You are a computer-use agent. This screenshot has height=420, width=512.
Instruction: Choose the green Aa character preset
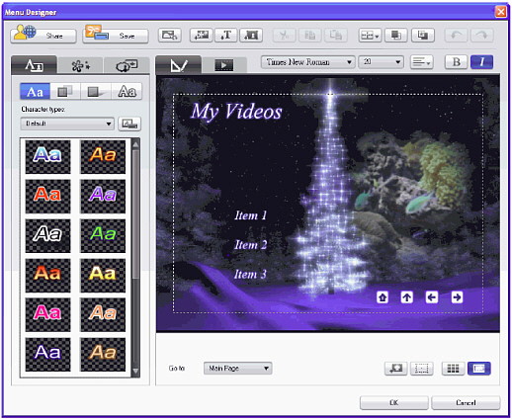(x=103, y=235)
